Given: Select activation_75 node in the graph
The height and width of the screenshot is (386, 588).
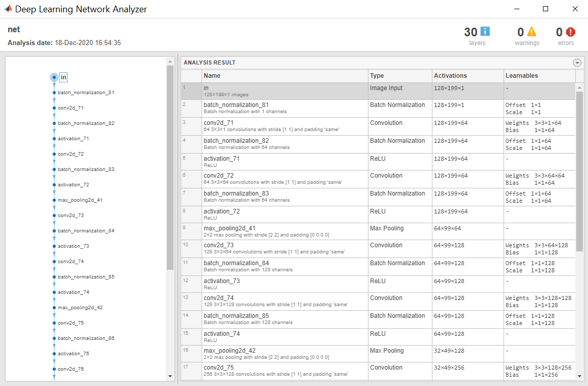Looking at the screenshot, I should pos(73,354).
